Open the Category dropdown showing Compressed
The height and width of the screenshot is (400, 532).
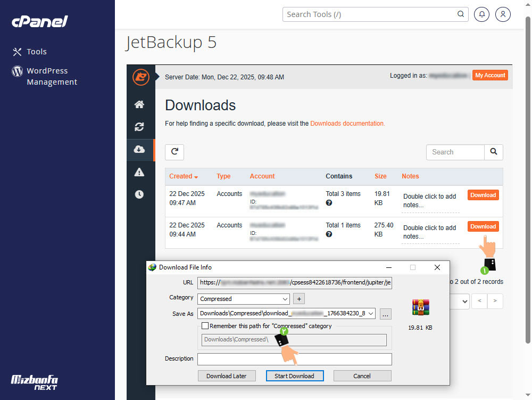tap(243, 299)
